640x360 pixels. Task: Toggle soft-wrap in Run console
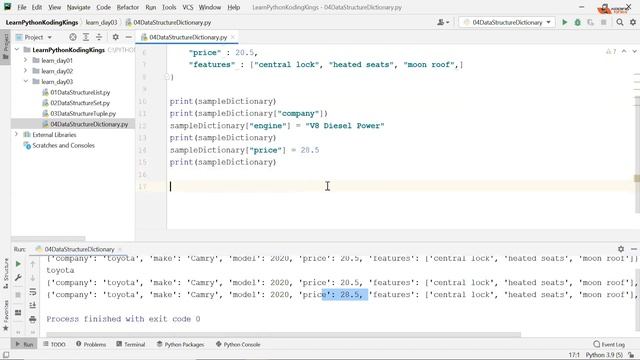[33, 292]
